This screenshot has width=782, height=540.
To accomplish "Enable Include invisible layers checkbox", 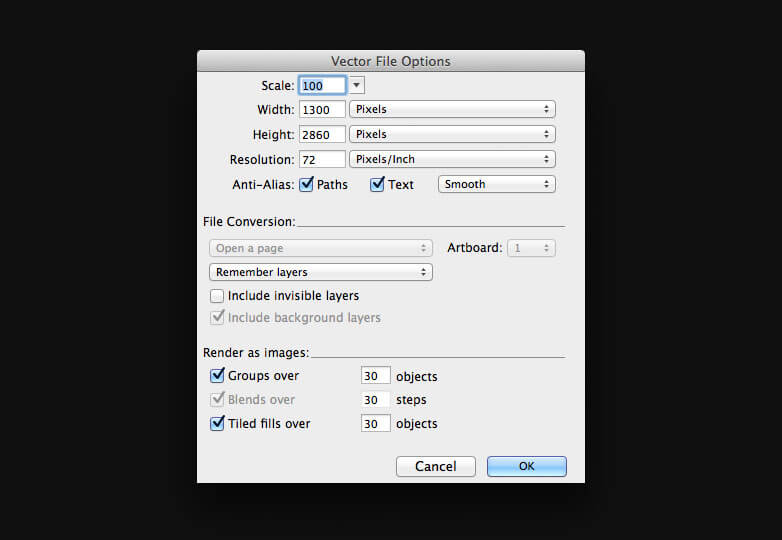I will click(x=217, y=296).
